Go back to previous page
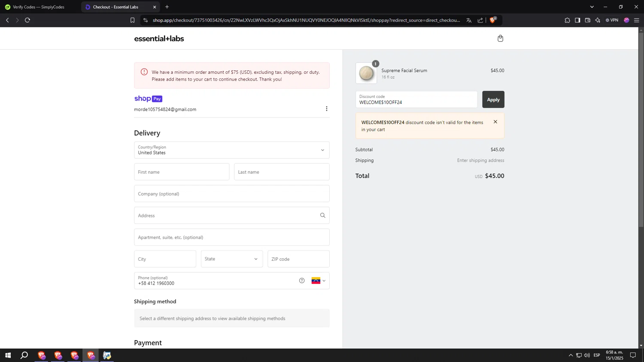This screenshot has width=644, height=362. pos(7,20)
